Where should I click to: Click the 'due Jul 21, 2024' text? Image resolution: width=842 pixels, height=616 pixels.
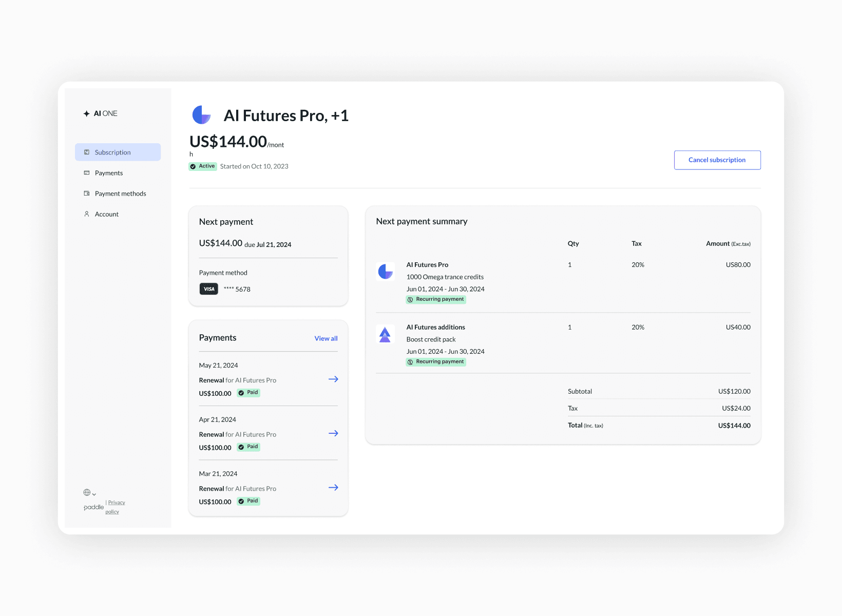click(268, 245)
